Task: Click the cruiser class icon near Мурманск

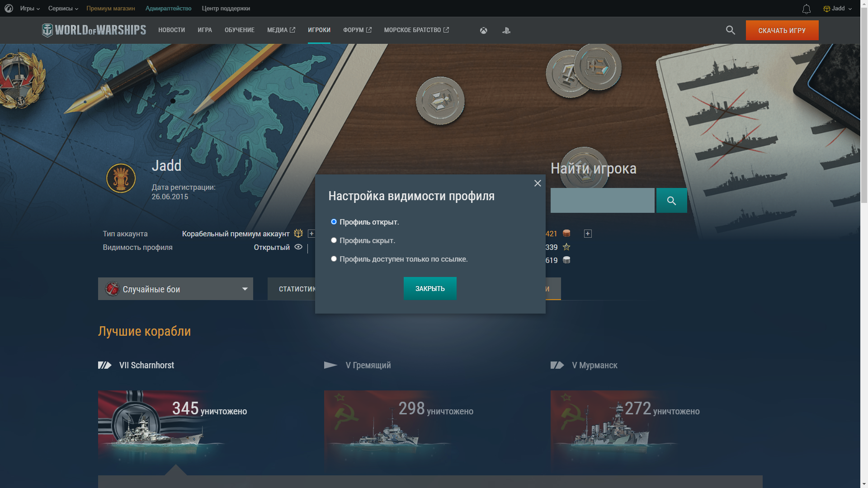Action: [x=557, y=365]
